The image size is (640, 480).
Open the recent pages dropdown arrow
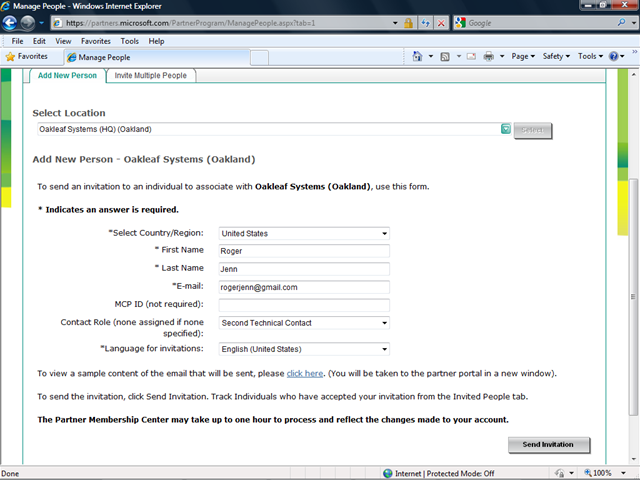[x=41, y=23]
